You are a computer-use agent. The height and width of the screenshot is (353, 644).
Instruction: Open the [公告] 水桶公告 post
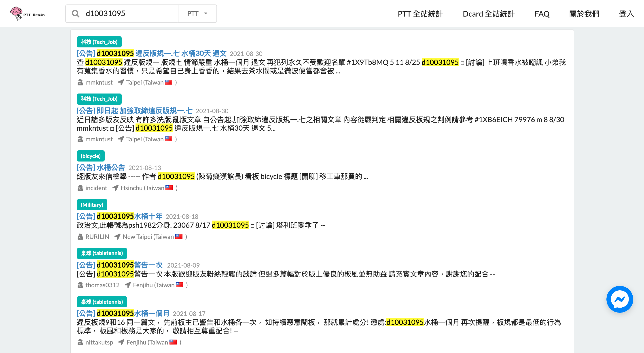point(101,167)
